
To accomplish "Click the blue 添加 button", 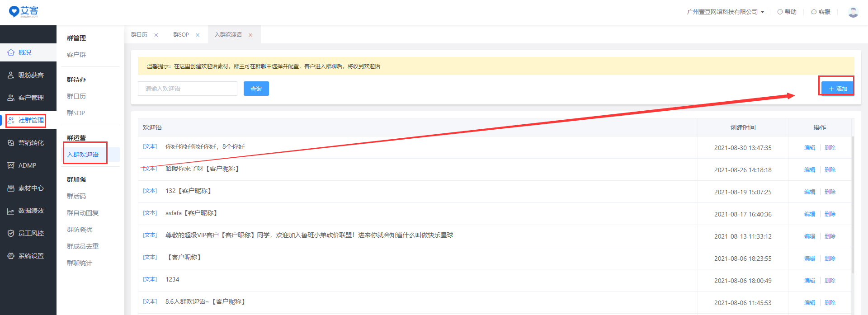I will point(837,89).
